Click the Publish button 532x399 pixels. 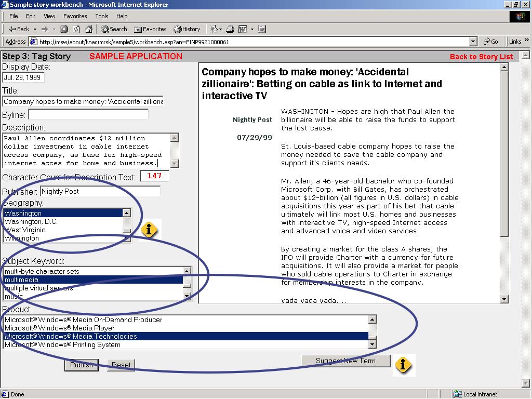[x=82, y=365]
